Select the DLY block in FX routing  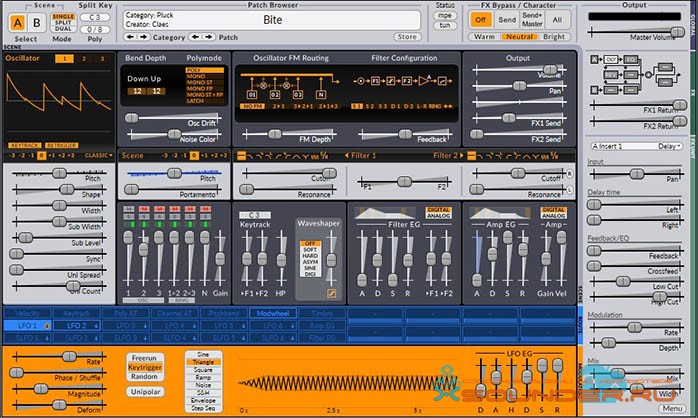coord(611,59)
